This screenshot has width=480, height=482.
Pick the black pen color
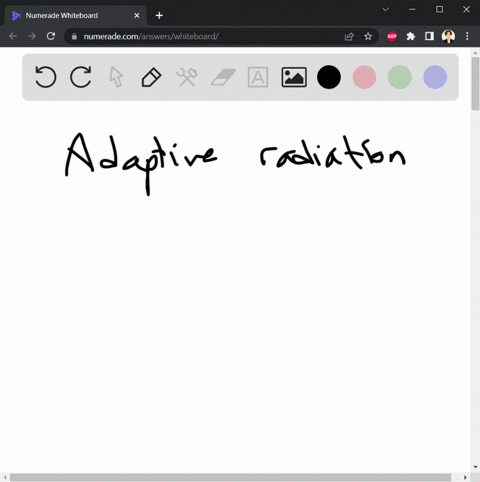tap(329, 77)
